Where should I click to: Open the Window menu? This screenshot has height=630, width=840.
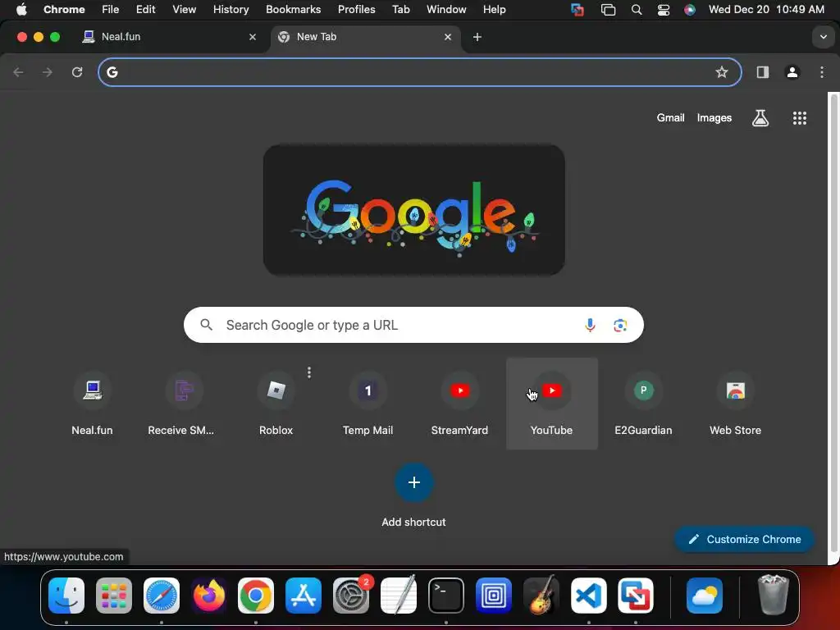click(x=446, y=10)
